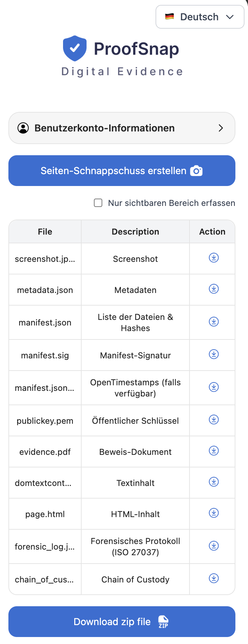
Task: Download the manifest.sig signature file
Action: 213,353
